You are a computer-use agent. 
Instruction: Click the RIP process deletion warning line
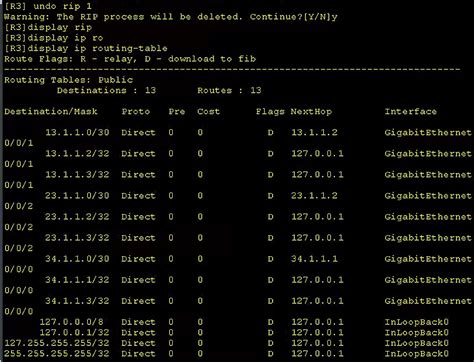(171, 17)
